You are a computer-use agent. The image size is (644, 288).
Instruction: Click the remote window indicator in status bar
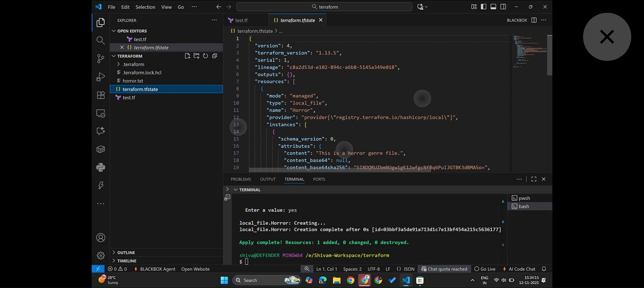tap(98, 269)
